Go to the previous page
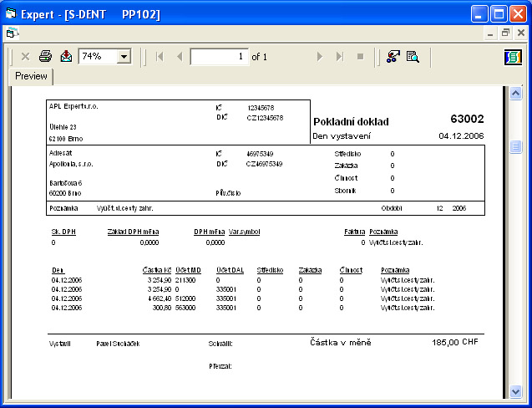 tap(180, 57)
